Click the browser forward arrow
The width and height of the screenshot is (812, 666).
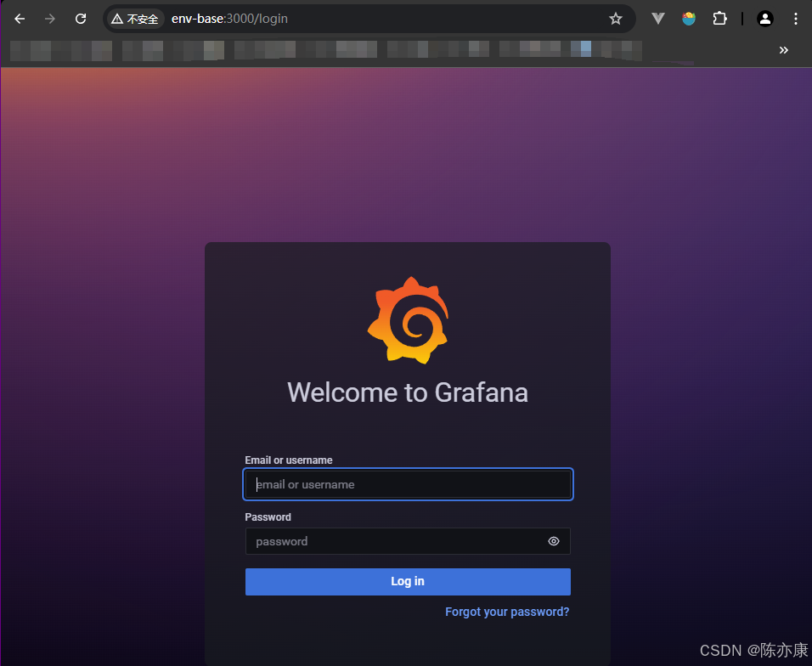pyautogui.click(x=50, y=20)
